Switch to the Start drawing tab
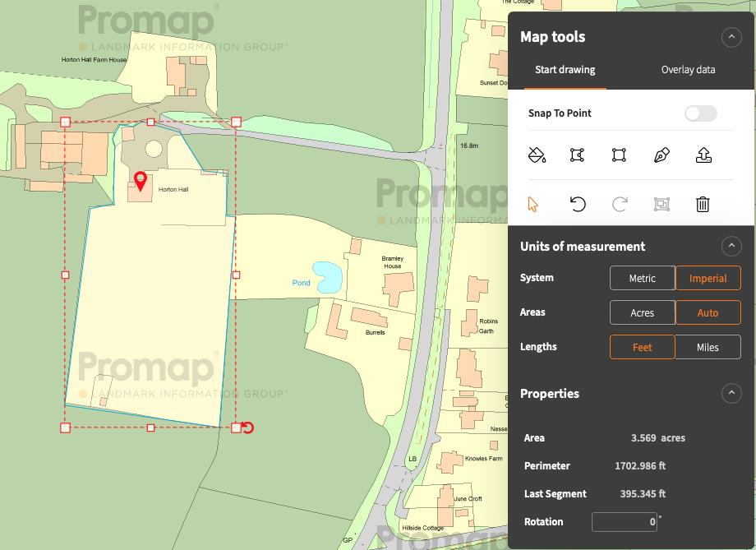This screenshot has height=550, width=756. pos(565,70)
